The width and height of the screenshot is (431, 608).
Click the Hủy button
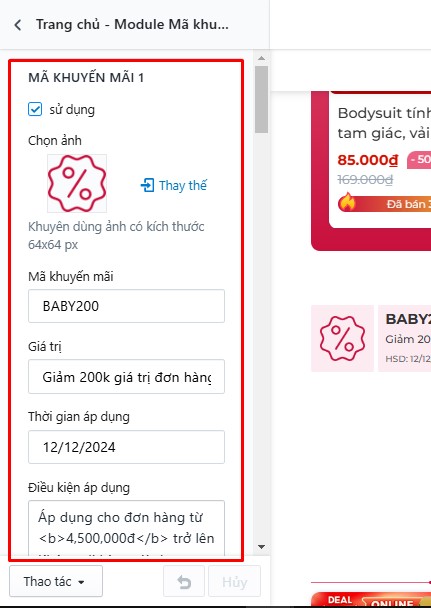[x=234, y=582]
